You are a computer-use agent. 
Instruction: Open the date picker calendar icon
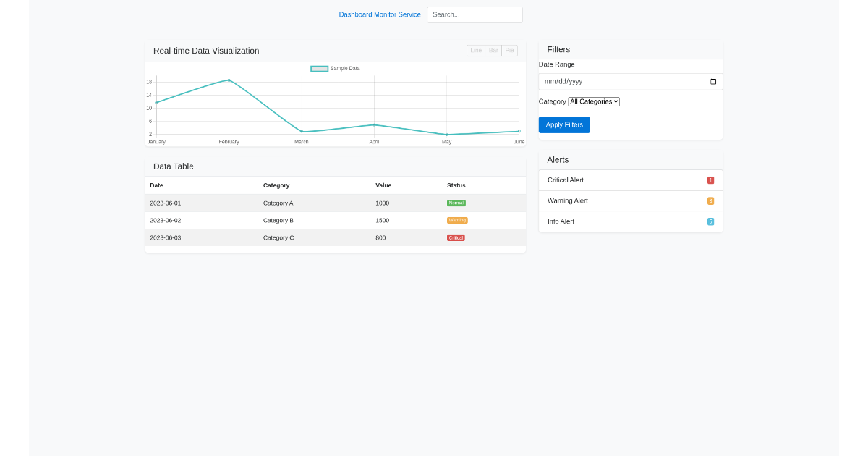[715, 81]
